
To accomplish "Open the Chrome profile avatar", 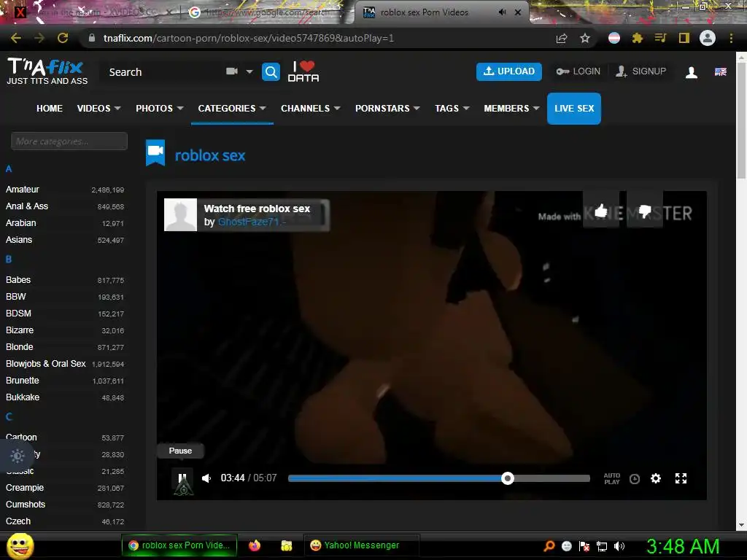I will [708, 38].
